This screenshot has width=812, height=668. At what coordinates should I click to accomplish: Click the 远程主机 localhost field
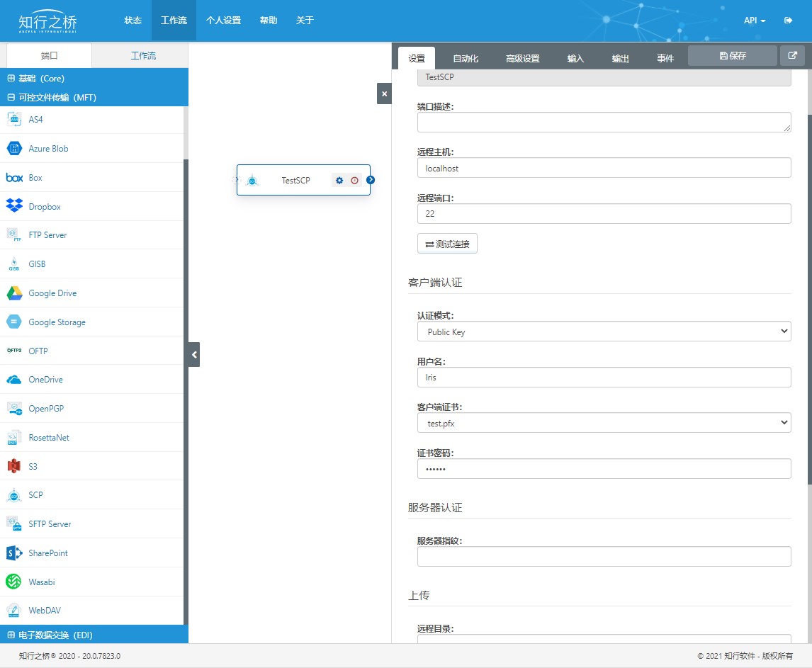click(604, 168)
